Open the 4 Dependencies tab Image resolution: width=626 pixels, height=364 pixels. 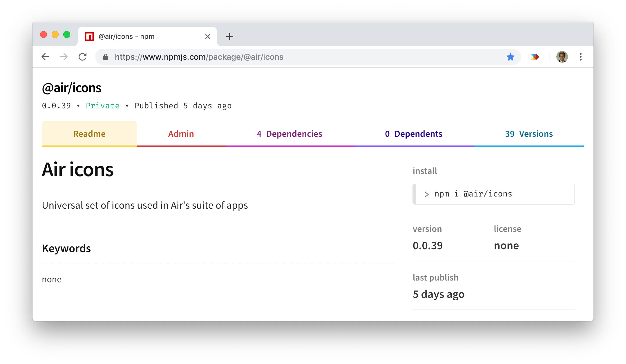(290, 134)
